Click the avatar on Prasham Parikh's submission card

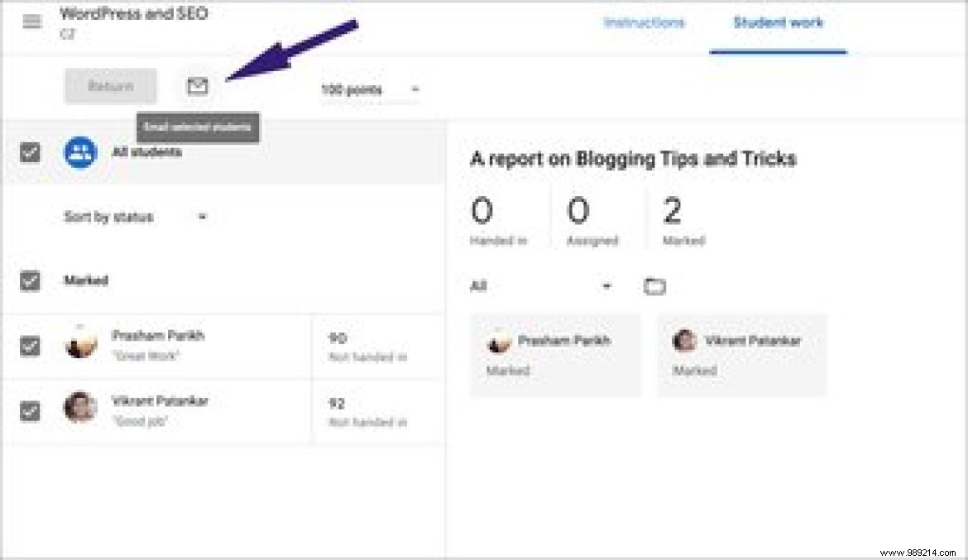(x=500, y=340)
